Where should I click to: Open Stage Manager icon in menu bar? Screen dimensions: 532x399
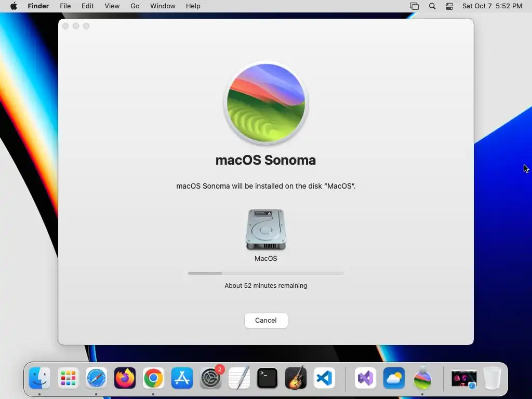(x=414, y=6)
